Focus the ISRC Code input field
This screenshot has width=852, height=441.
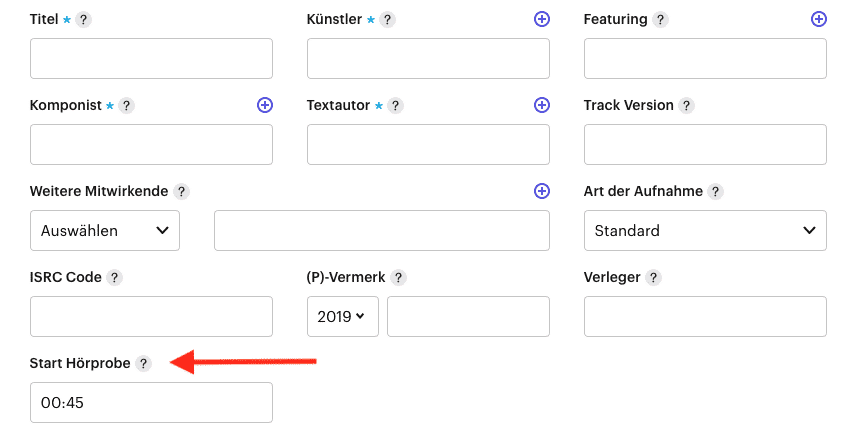point(151,317)
